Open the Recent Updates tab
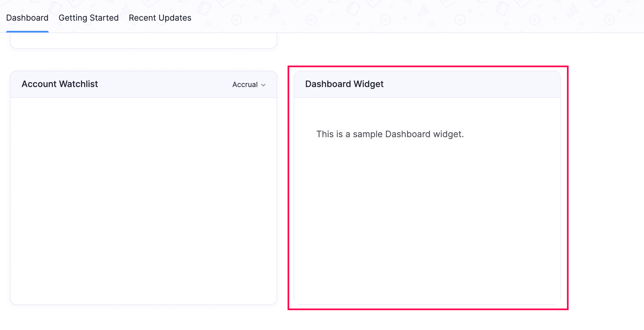644x330 pixels. click(x=160, y=18)
